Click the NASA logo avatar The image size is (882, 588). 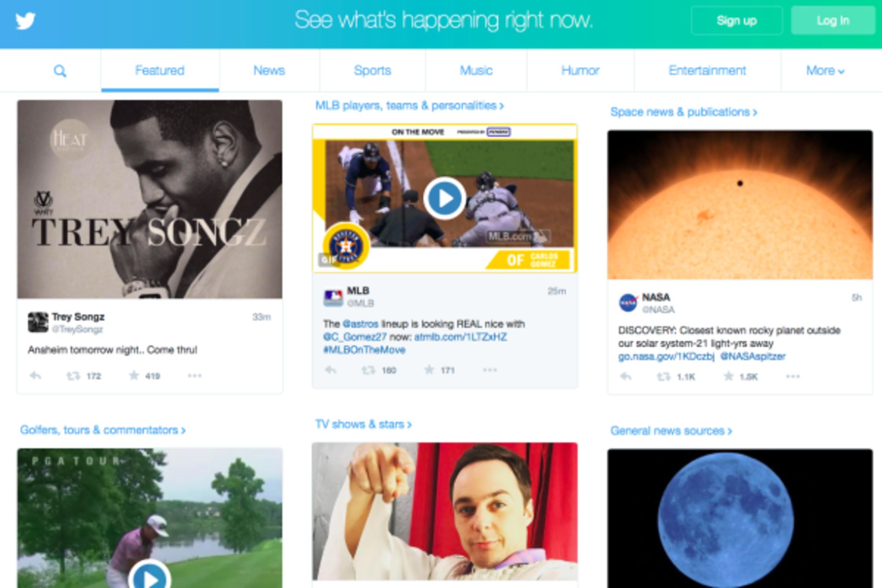[x=628, y=303]
